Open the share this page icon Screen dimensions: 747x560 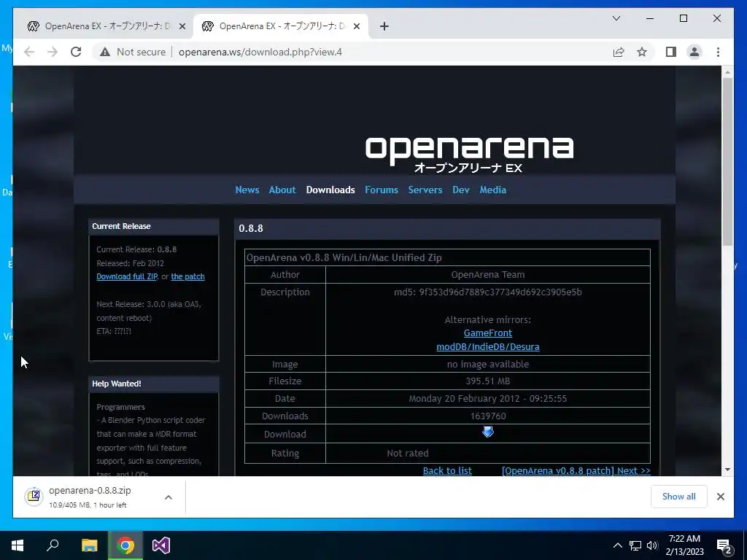[x=619, y=52]
